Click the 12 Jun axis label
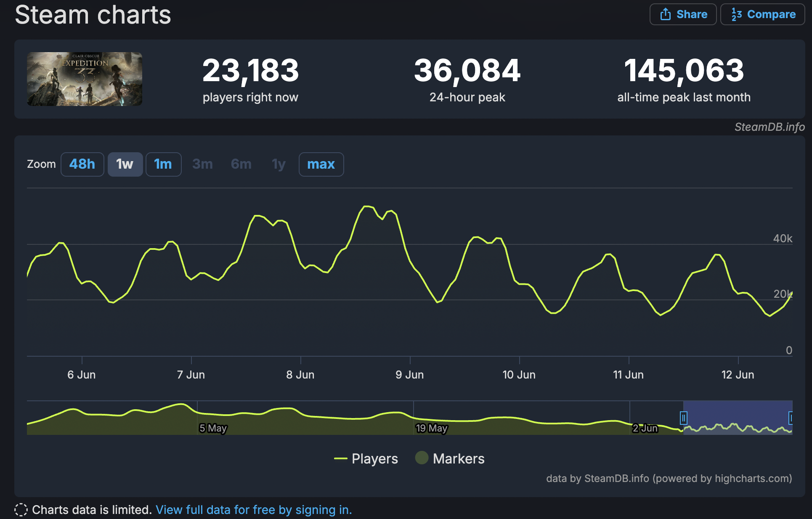Image resolution: width=812 pixels, height=519 pixels. coord(738,375)
